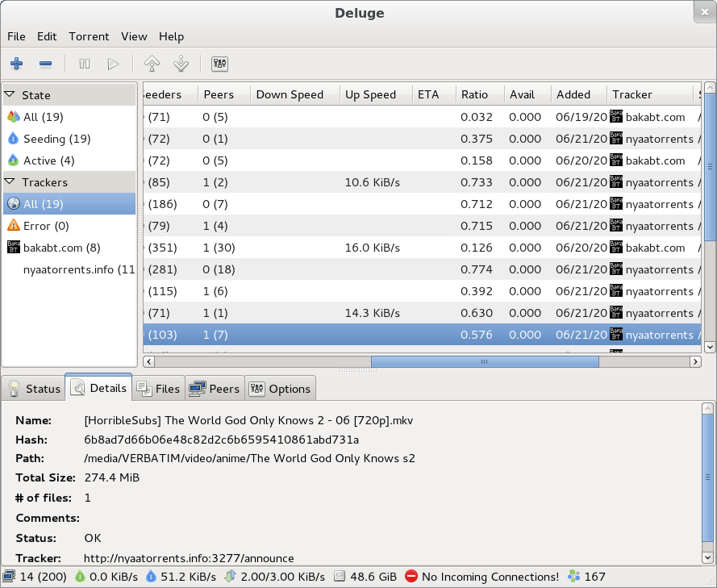
Task: Move torrent down in queue
Action: (x=181, y=64)
